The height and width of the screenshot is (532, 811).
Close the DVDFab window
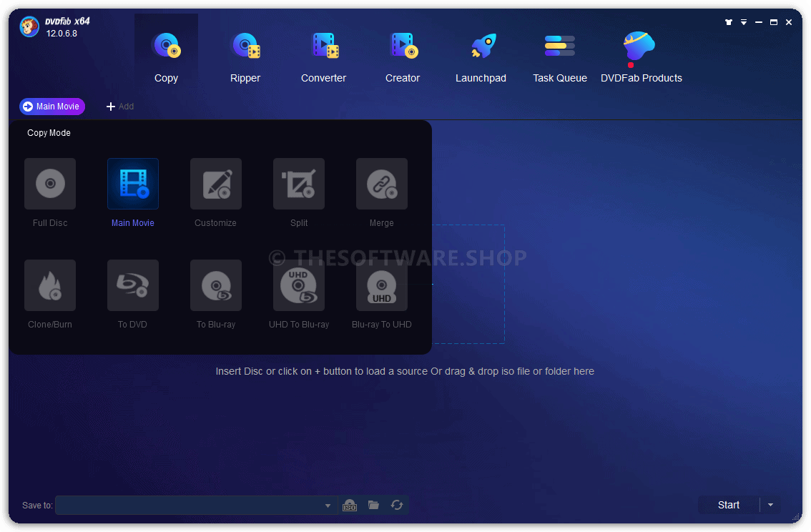click(x=789, y=22)
